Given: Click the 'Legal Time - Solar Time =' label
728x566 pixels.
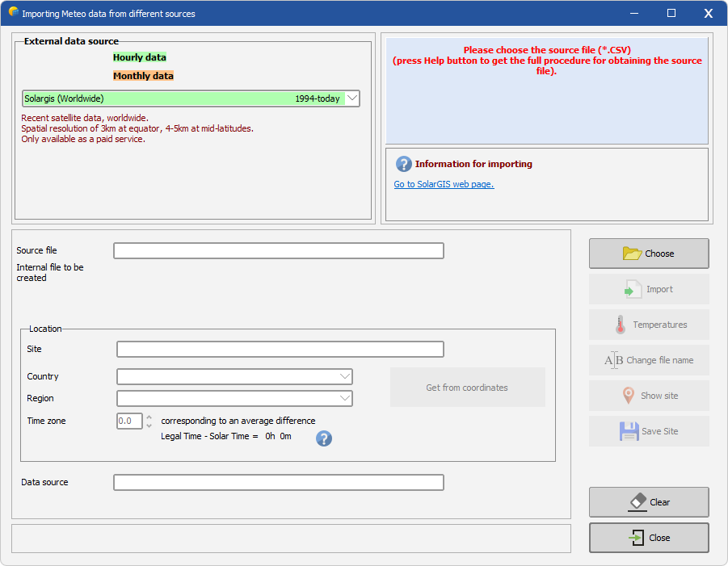Looking at the screenshot, I should point(209,436).
